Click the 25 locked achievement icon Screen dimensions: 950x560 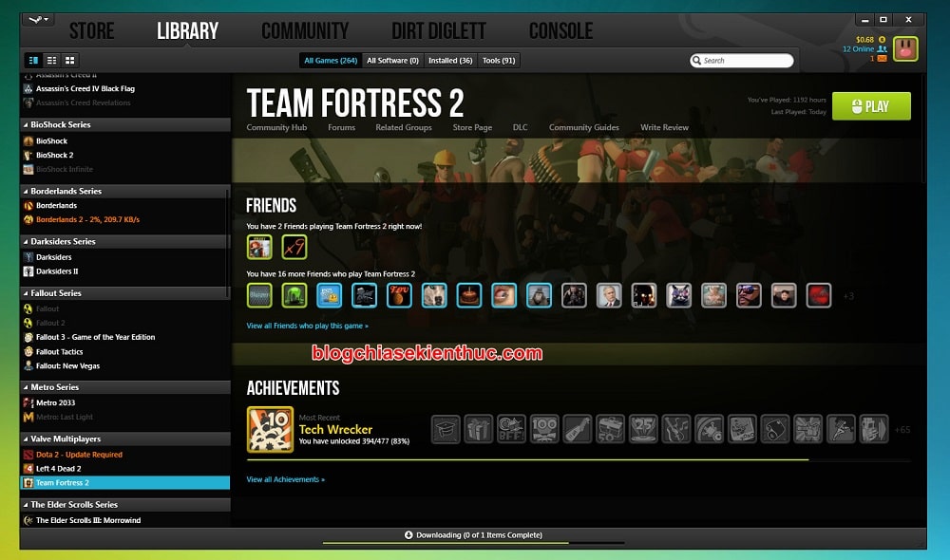coord(643,429)
